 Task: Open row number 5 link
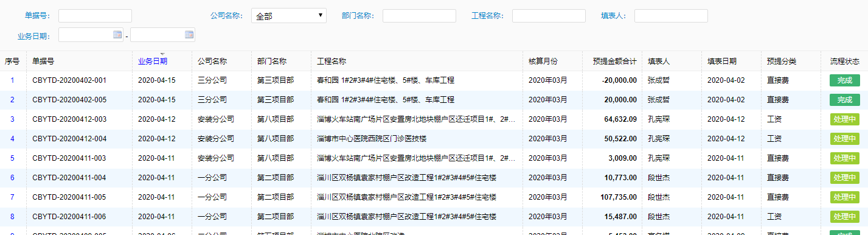tap(12, 158)
